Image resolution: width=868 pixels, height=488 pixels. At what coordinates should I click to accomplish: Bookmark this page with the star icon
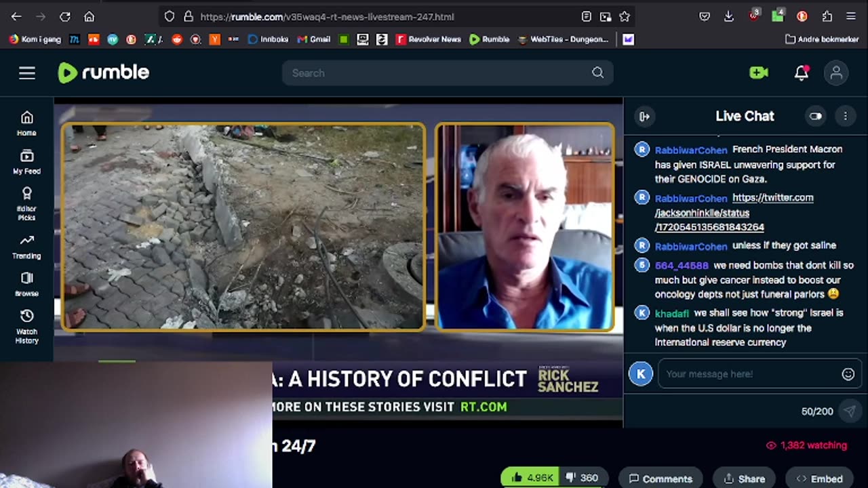tap(625, 16)
